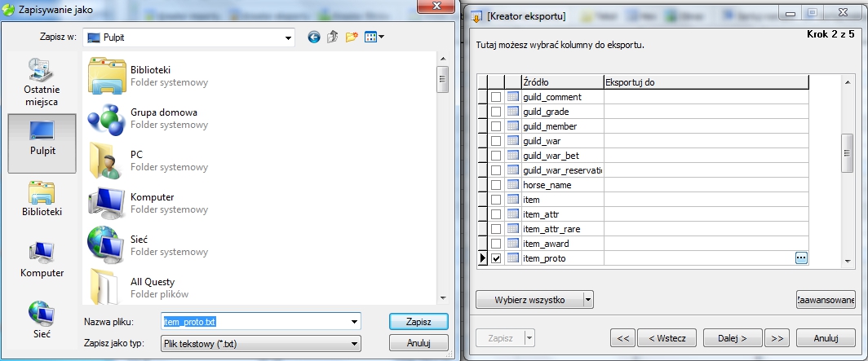Click the Kreator eksportu title icon
The width and height of the screenshot is (868, 361).
476,16
